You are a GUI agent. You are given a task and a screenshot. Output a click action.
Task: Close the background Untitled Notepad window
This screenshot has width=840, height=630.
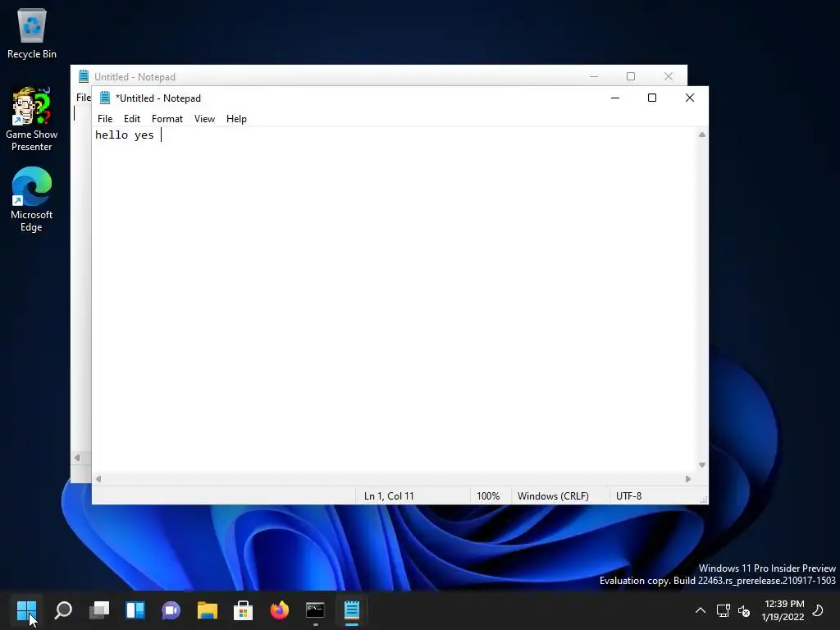668,76
